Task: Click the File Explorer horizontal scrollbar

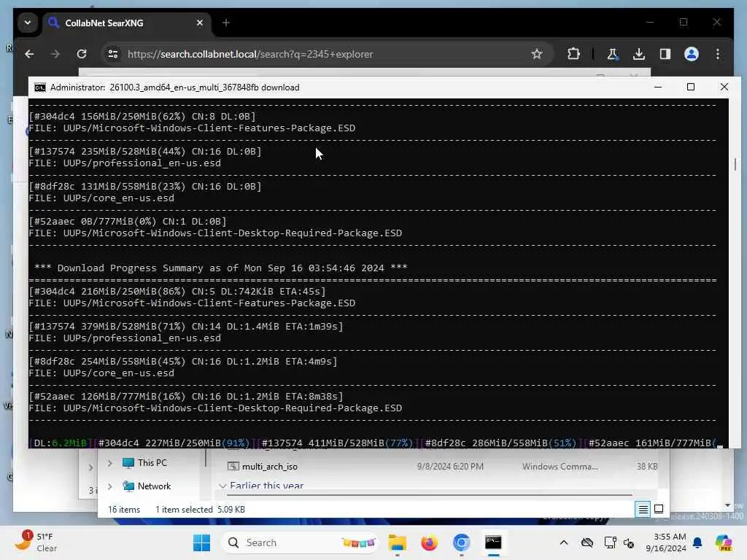Action: (x=430, y=495)
